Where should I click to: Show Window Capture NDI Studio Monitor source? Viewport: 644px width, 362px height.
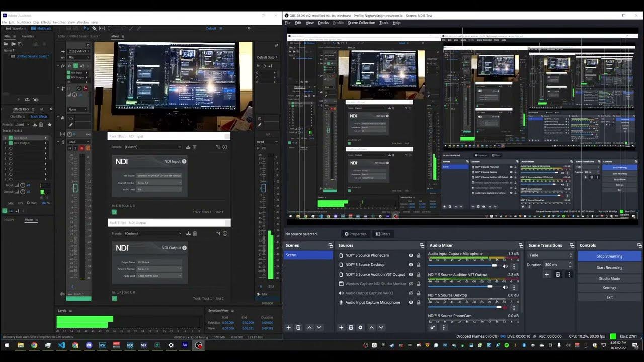click(411, 284)
